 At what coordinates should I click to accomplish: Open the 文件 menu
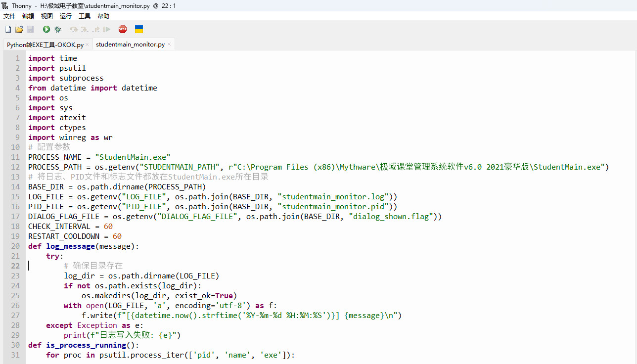tap(9, 16)
